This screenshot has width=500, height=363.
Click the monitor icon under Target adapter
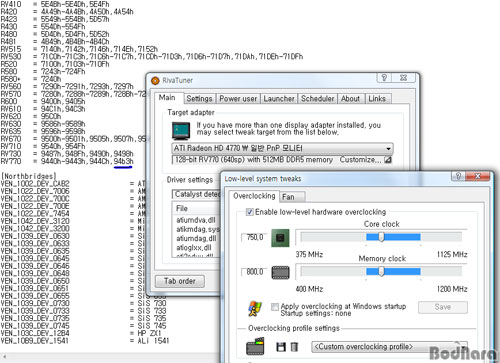pyautogui.click(x=181, y=130)
